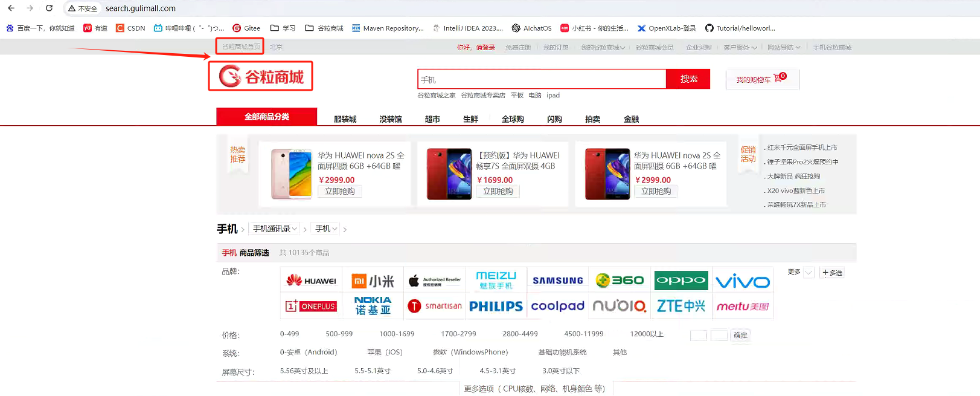980x396 pixels.
Task: Click the +多选 multi-select button
Action: (832, 273)
